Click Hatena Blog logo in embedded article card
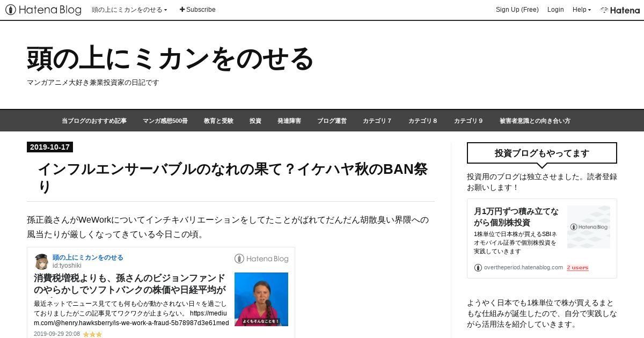The width and height of the screenshot is (644, 338). (x=261, y=259)
